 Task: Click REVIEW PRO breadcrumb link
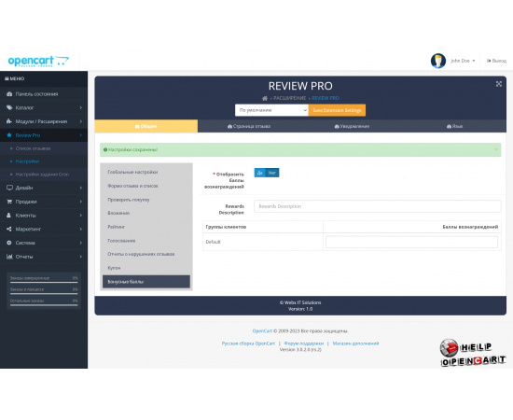326,98
